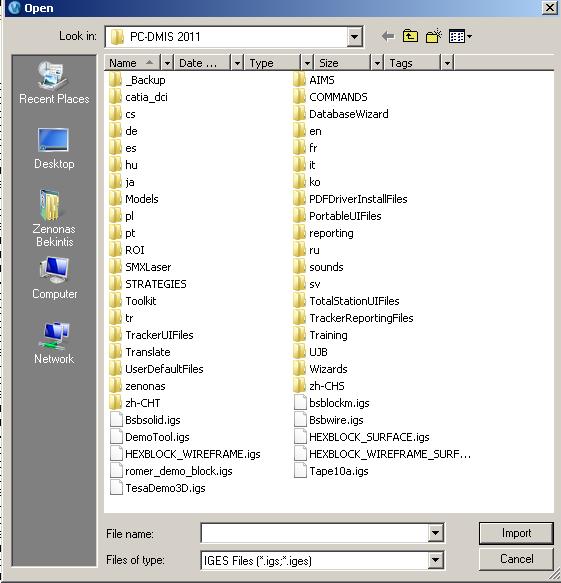Select the zenonas folder
The height and width of the screenshot is (583, 561).
pyautogui.click(x=138, y=386)
